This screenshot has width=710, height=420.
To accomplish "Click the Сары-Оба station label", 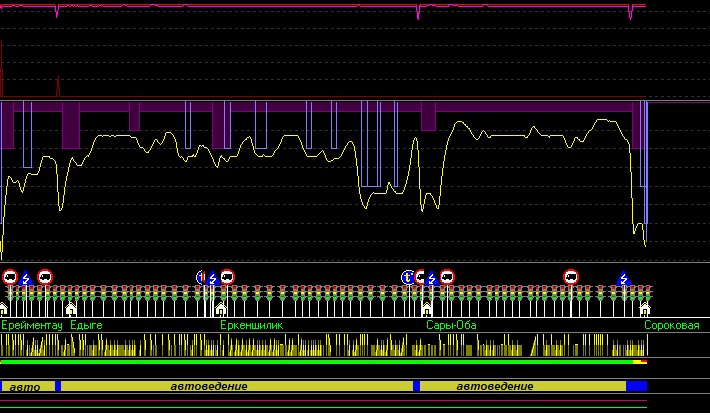I will [x=451, y=326].
